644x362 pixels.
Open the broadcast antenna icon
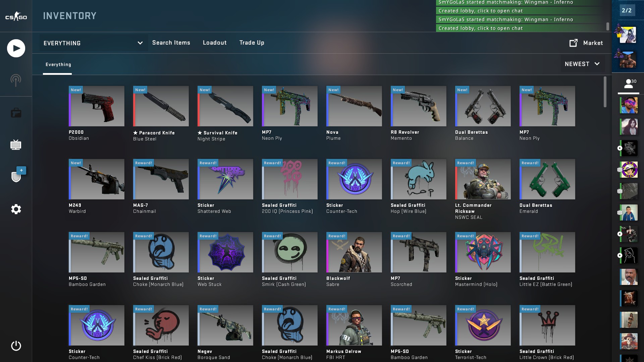[x=16, y=80]
